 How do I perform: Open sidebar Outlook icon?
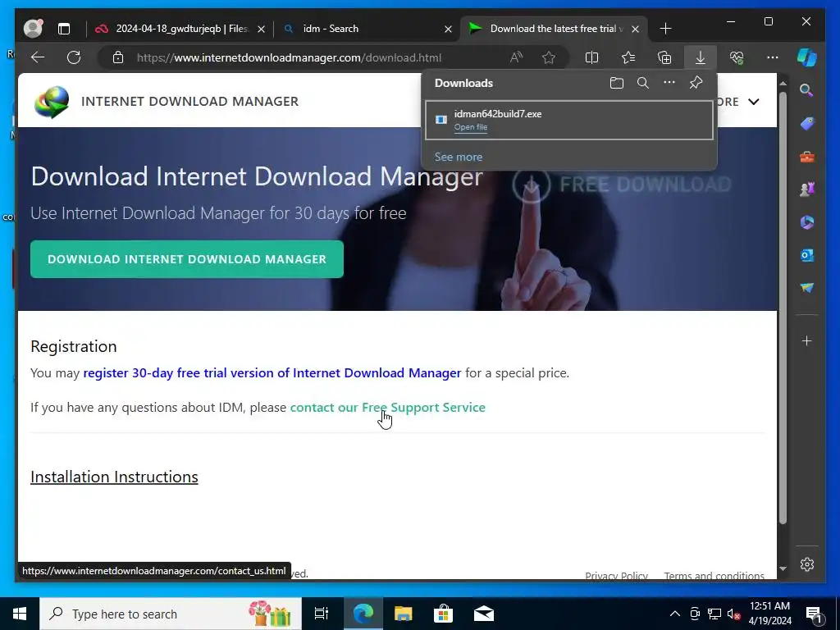807,256
